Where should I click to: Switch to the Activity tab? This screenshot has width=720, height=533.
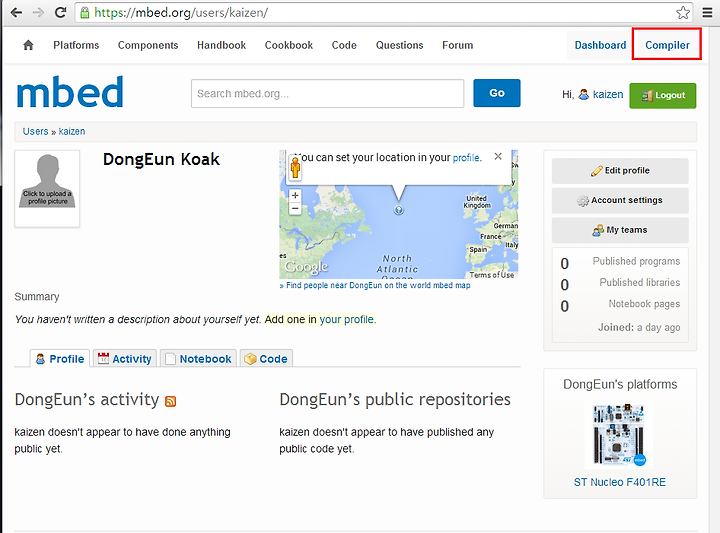[x=125, y=359]
